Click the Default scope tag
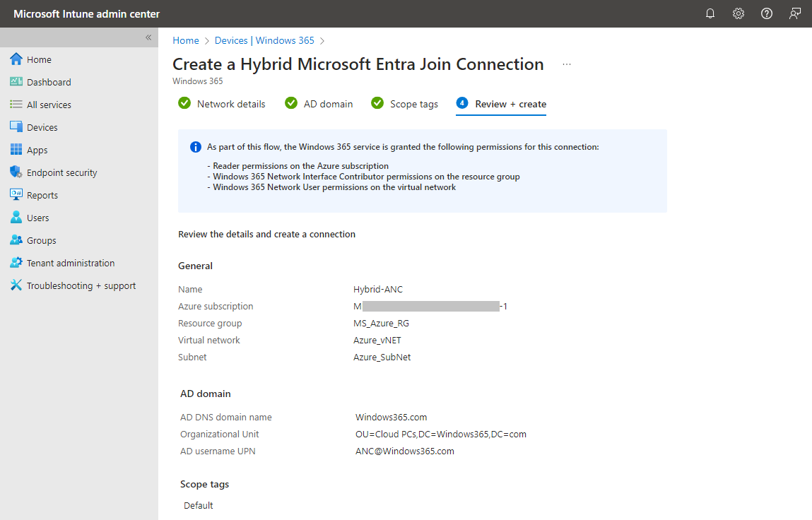The image size is (812, 520). (x=199, y=505)
